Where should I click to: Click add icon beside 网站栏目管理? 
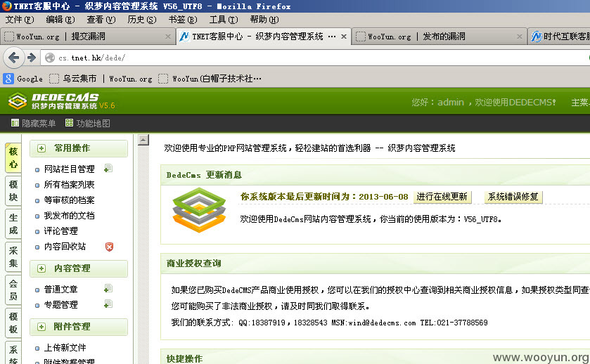tap(108, 169)
